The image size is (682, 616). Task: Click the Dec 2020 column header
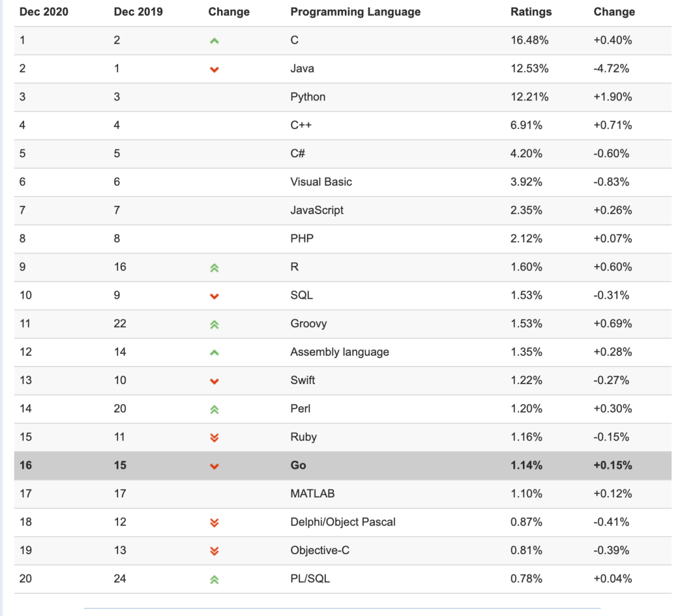44,12
